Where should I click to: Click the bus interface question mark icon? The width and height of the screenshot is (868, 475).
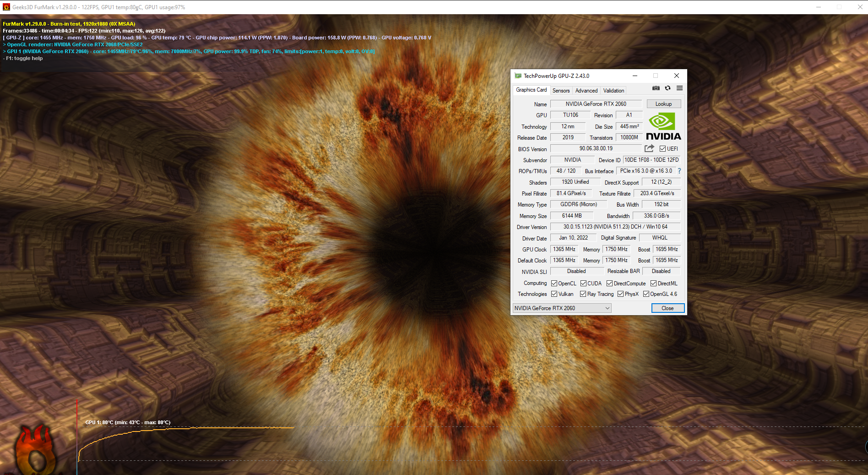(679, 171)
